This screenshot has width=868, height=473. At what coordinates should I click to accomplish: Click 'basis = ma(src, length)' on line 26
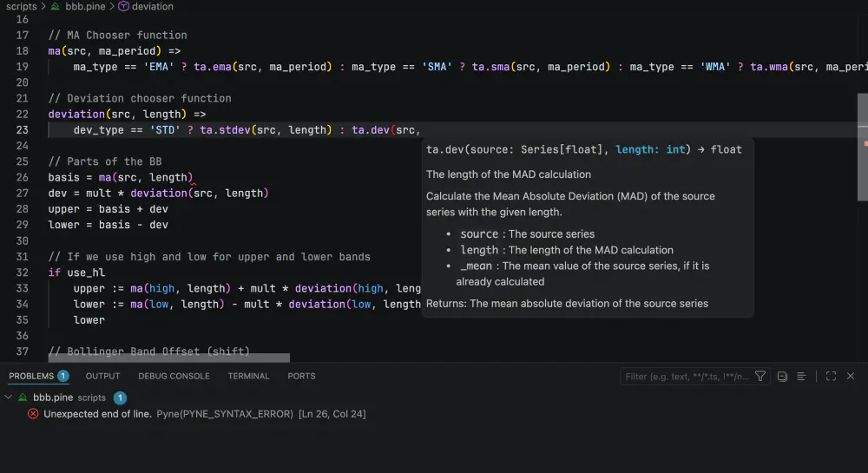[x=121, y=178]
